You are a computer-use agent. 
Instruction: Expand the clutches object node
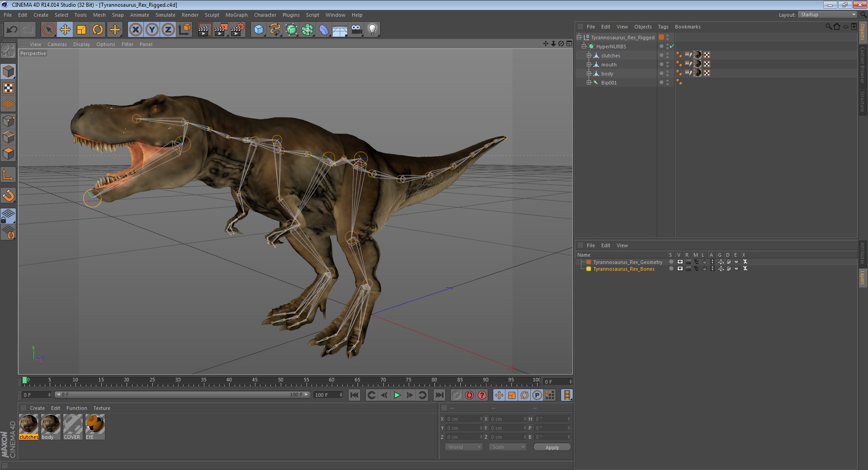point(589,55)
